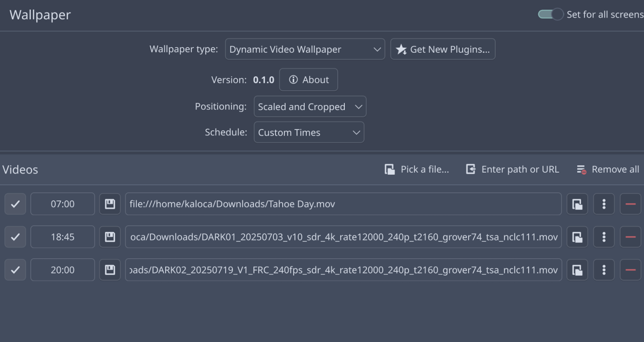
Task: Click Pick a file button
Action: (417, 169)
